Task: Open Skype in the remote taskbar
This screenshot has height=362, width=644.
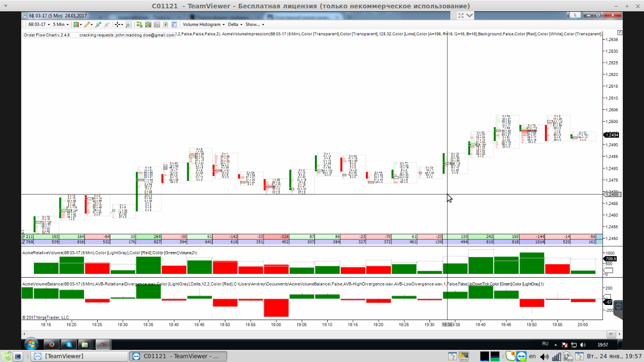Action: click(69, 345)
